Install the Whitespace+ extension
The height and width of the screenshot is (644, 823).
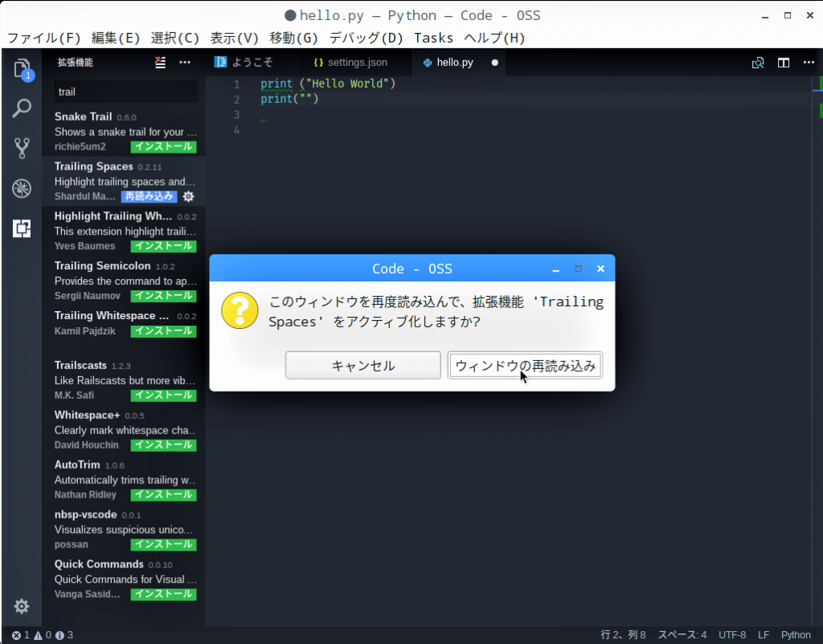pyautogui.click(x=164, y=445)
